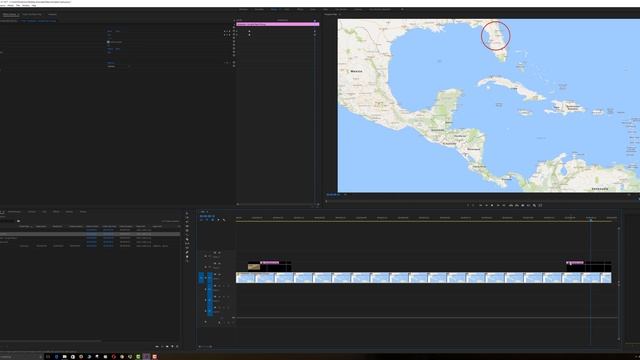Image resolution: width=640 pixels, height=360 pixels.
Task: Open the Help menu
Action: 34,5
